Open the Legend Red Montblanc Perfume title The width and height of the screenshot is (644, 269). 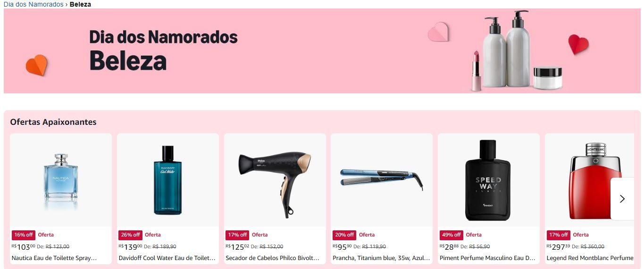click(590, 258)
